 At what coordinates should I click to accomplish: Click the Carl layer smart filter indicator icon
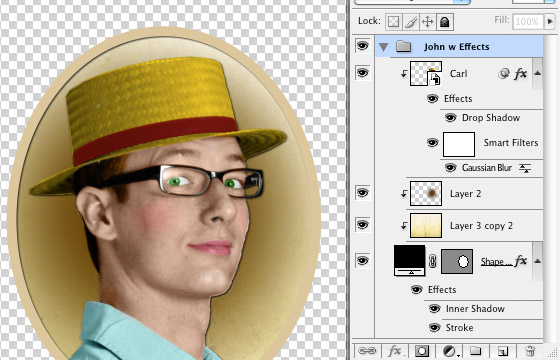(504, 74)
